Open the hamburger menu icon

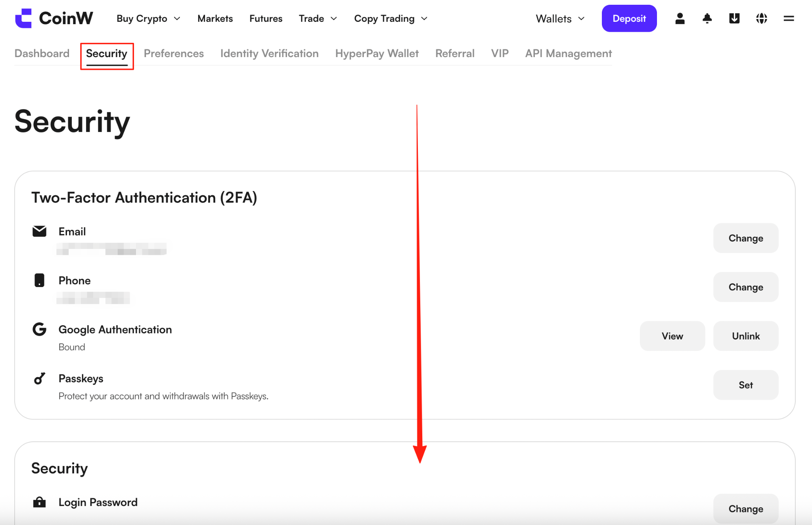[789, 18]
